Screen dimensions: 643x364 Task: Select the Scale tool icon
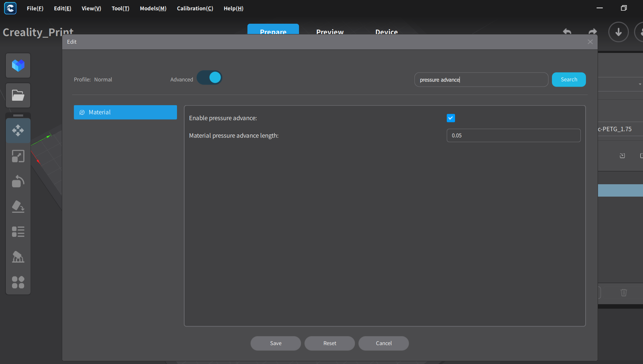pyautogui.click(x=18, y=156)
